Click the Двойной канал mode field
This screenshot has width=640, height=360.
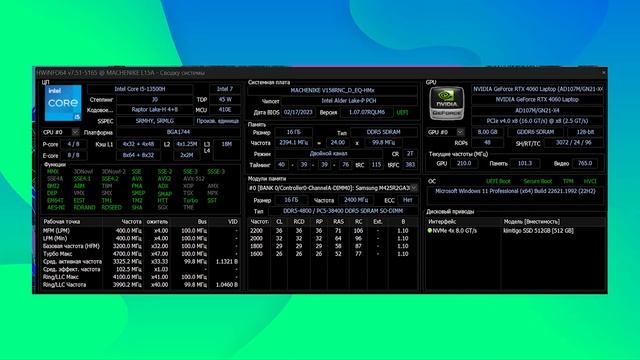(329, 154)
